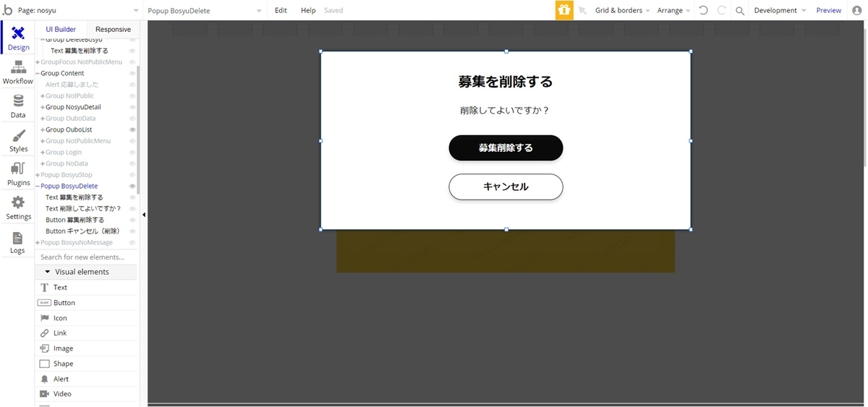Open the Styles section

pyautogui.click(x=18, y=140)
